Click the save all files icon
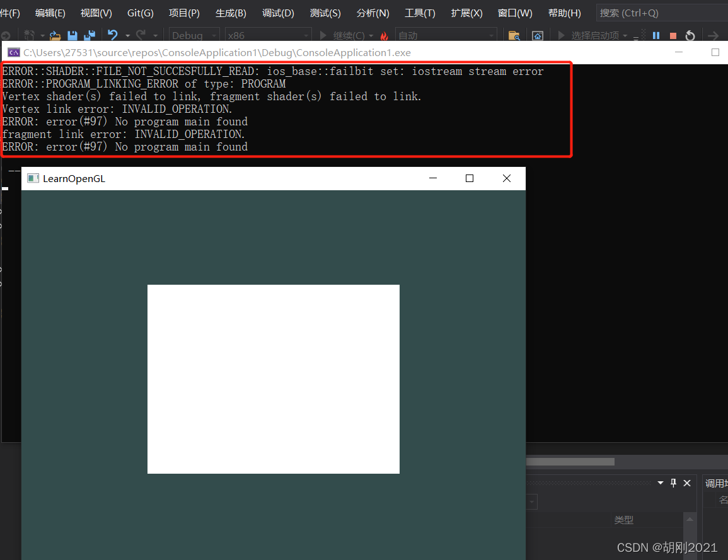728x560 pixels. (x=89, y=35)
